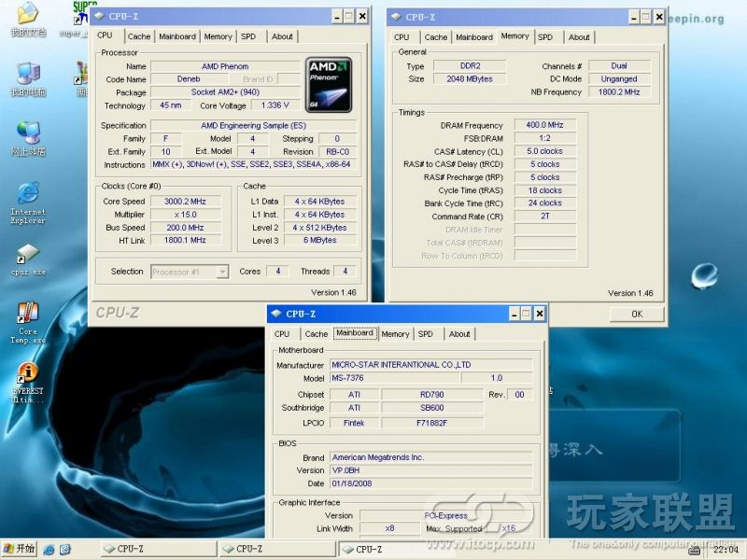The height and width of the screenshot is (560, 747).
Task: Click the Level 2 cache value "4 x 512 KBytes"
Action: pos(319,228)
